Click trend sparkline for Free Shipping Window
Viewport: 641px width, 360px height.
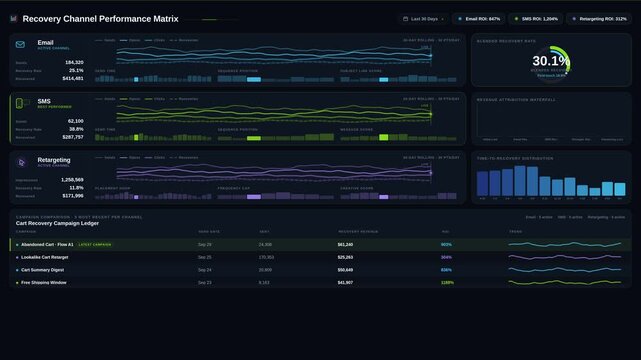click(x=565, y=282)
